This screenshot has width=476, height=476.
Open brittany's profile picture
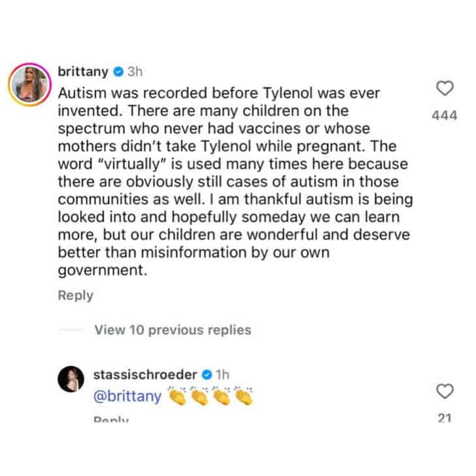pyautogui.click(x=29, y=84)
